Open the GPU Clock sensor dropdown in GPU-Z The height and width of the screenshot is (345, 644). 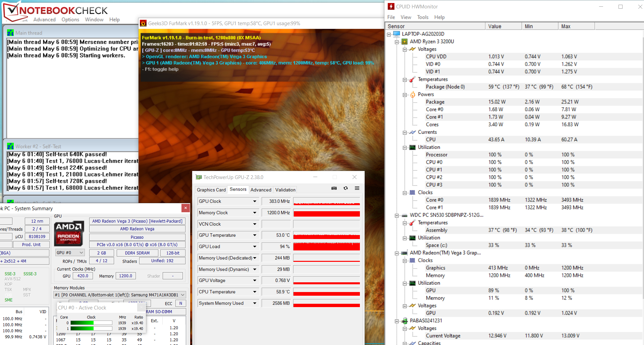(x=255, y=201)
